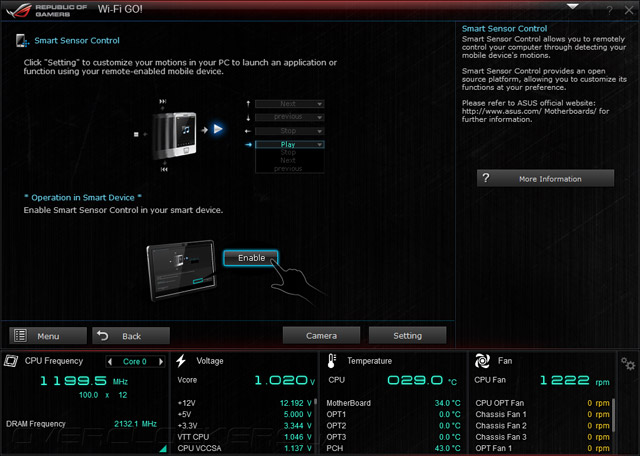
Task: Open the title bar dropdown triangle
Action: pyautogui.click(x=573, y=7)
